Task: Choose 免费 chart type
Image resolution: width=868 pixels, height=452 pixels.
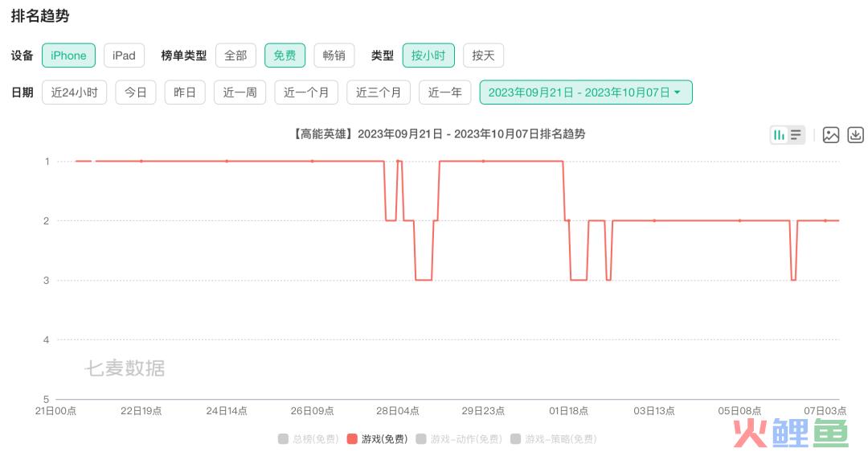Action: pos(285,55)
